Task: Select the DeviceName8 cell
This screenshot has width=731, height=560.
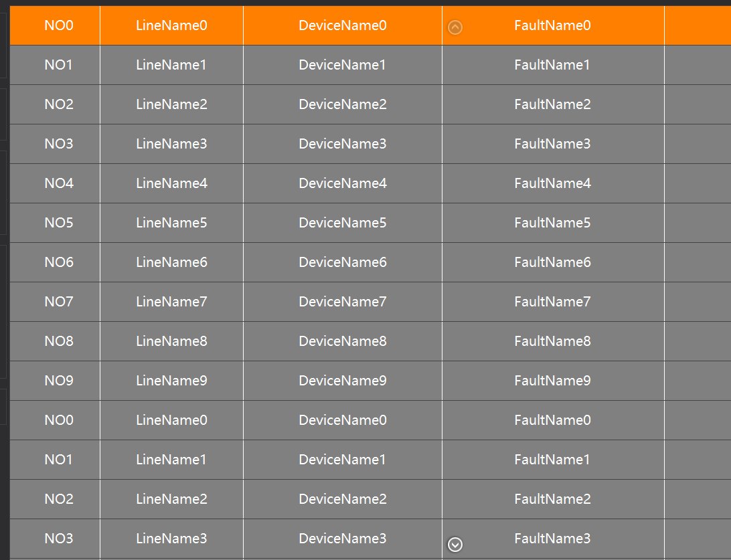Action: pos(343,341)
